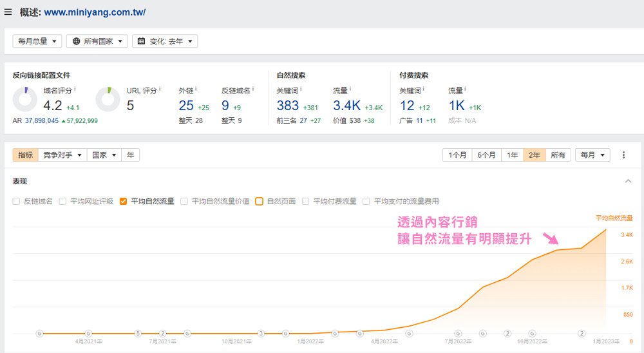
Task: Click the calendar icon in 变化: 去年
Action: click(141, 41)
